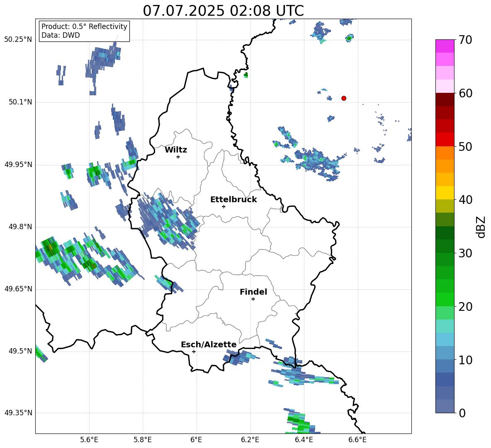491x448 pixels.
Task: Click the 49.5°N latitude label
Action: tap(20, 351)
